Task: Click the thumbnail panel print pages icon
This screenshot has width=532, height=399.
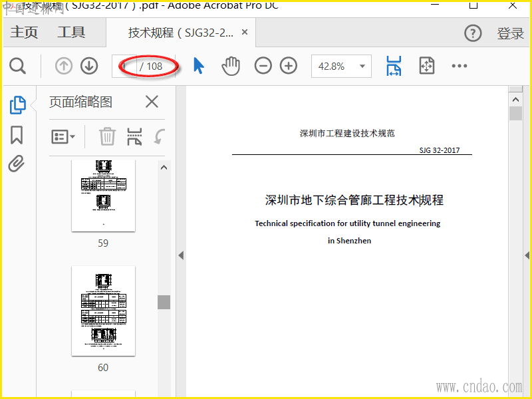Action: (134, 137)
